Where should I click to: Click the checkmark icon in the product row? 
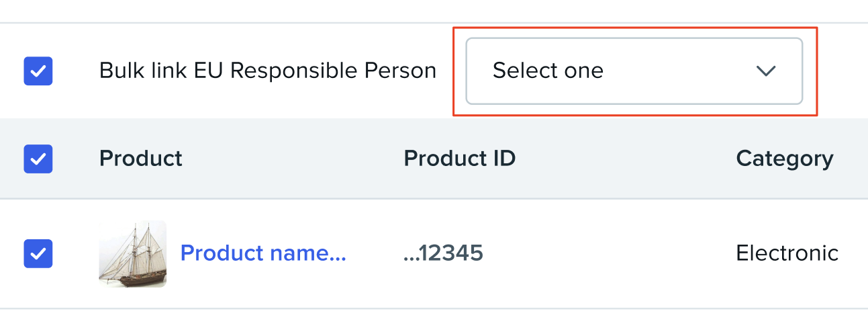point(38,253)
